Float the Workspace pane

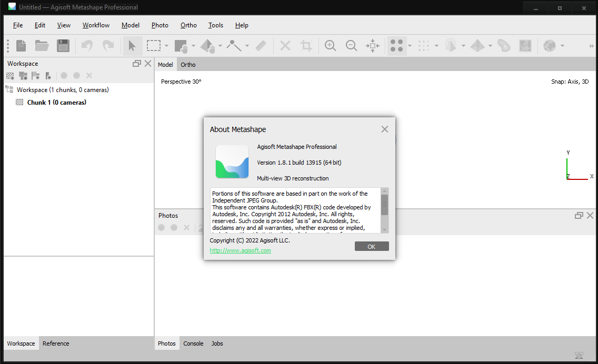[x=137, y=64]
